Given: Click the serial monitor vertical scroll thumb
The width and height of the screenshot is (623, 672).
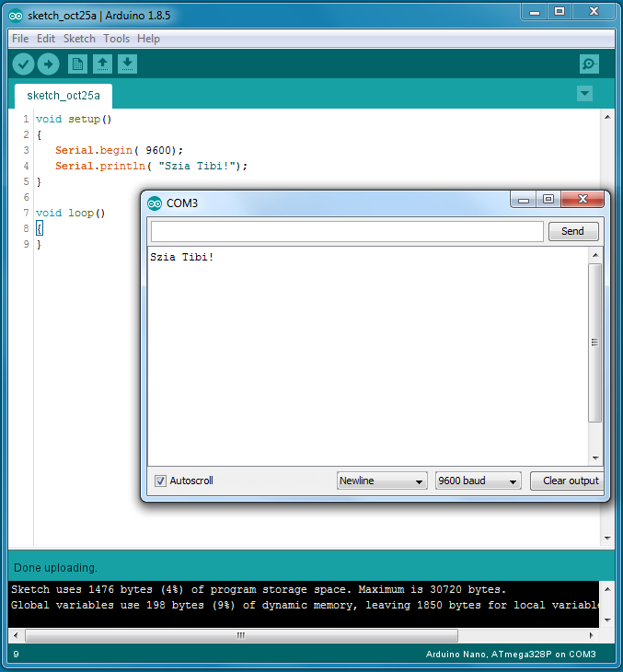Looking at the screenshot, I should tap(595, 342).
